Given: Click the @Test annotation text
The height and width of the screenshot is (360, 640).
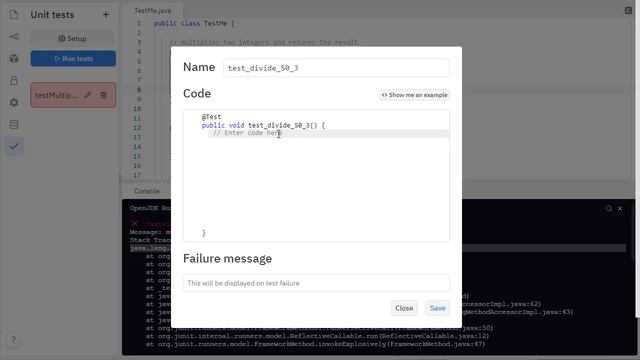Looking at the screenshot, I should click(211, 117).
